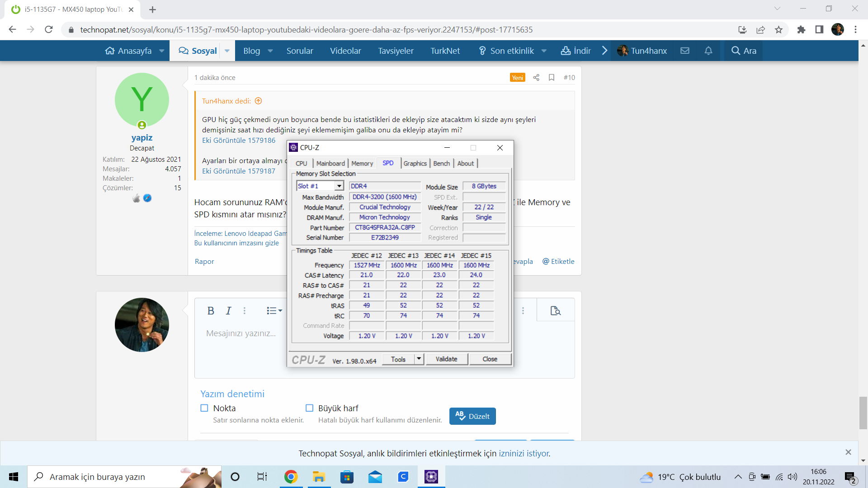
Task: Click the Validate button in CPU-Z
Action: point(446,359)
